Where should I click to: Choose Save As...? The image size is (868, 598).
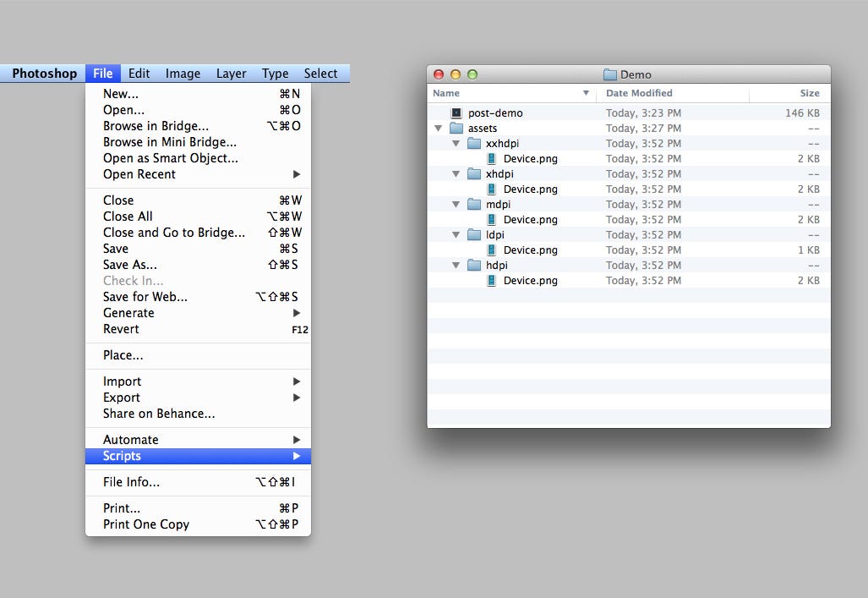[x=198, y=265]
